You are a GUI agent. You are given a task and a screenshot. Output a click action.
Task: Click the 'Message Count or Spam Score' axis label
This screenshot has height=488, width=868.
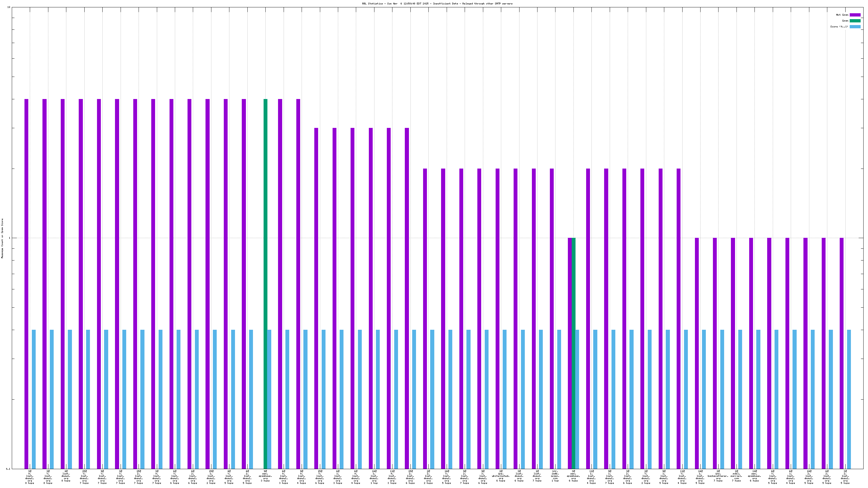2,238
